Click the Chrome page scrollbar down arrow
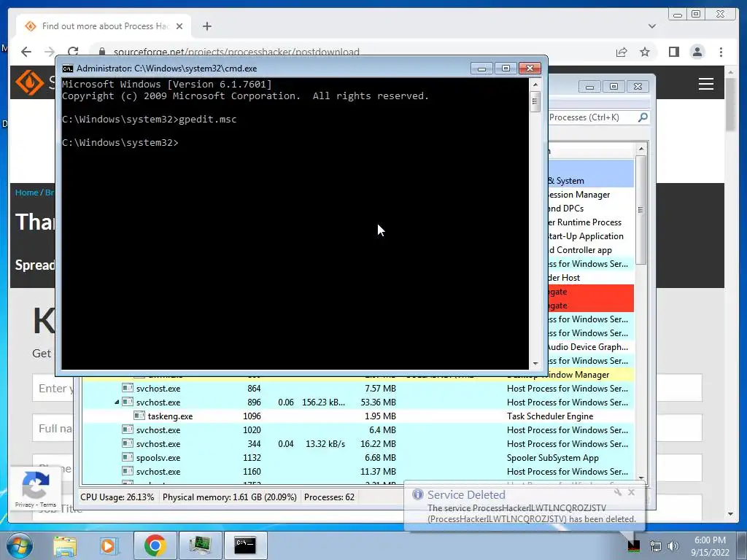 (x=730, y=514)
